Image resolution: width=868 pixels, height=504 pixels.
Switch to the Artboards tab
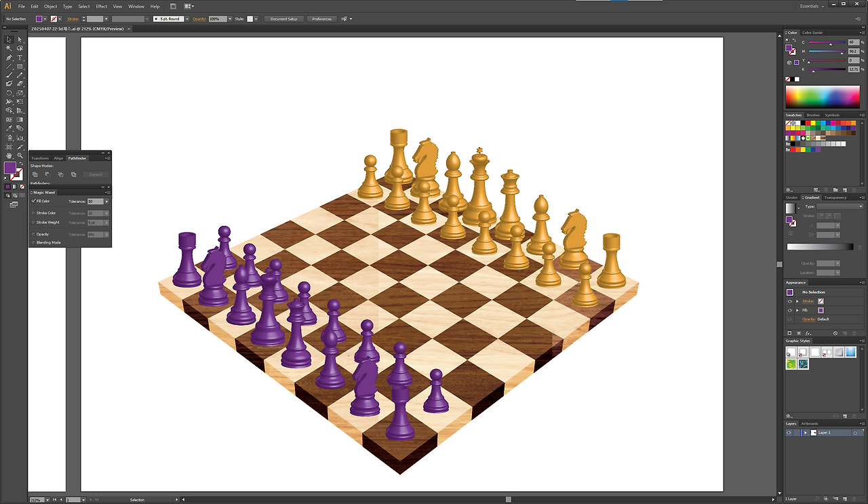810,424
